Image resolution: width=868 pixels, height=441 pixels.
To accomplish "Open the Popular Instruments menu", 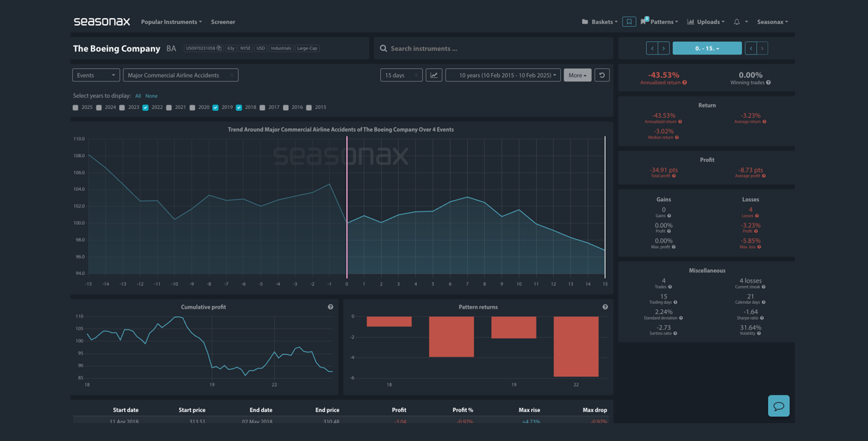I will coord(171,22).
